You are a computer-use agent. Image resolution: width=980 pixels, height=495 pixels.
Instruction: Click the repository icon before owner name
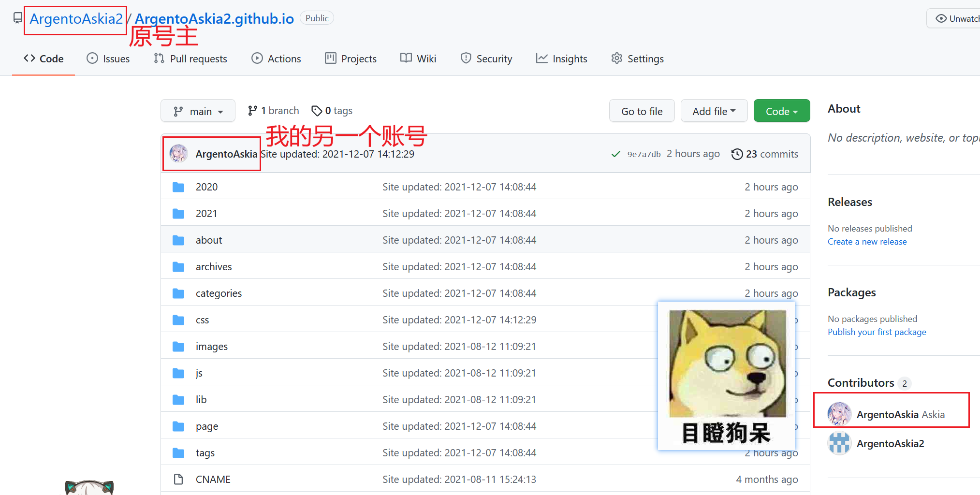point(18,18)
